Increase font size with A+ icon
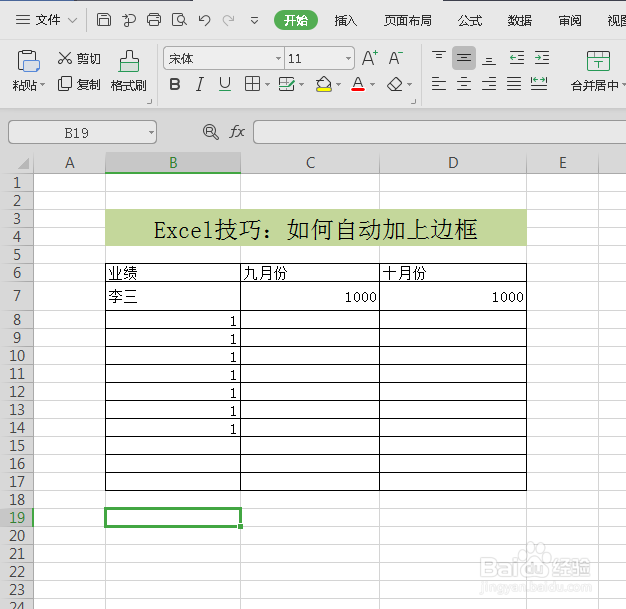626x609 pixels. coord(370,58)
